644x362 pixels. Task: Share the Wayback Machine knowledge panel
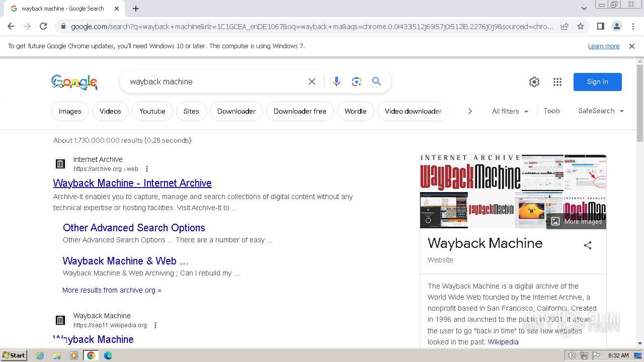coord(588,245)
